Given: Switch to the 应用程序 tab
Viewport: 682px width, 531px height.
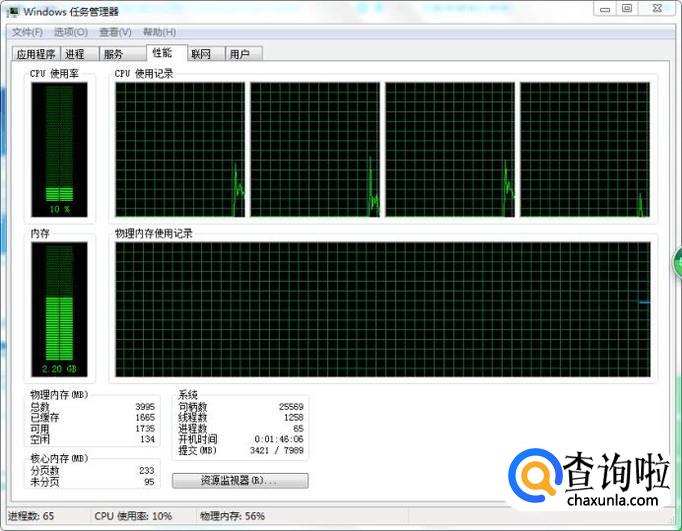Looking at the screenshot, I should tap(36, 54).
